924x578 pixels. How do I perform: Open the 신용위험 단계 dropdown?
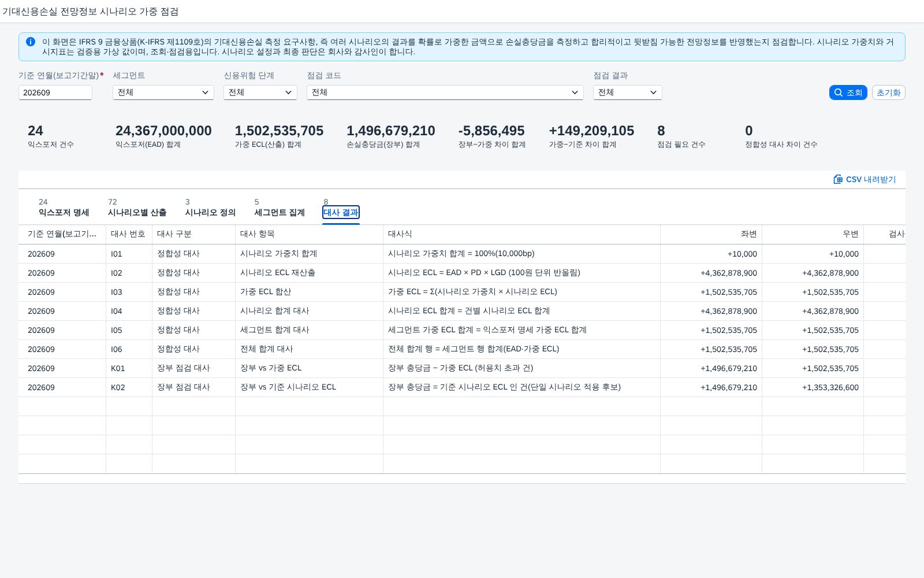pos(260,92)
